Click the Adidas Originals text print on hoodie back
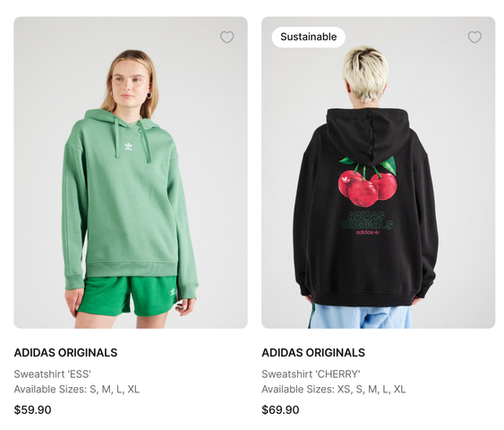The height and width of the screenshot is (430, 504). click(x=366, y=220)
